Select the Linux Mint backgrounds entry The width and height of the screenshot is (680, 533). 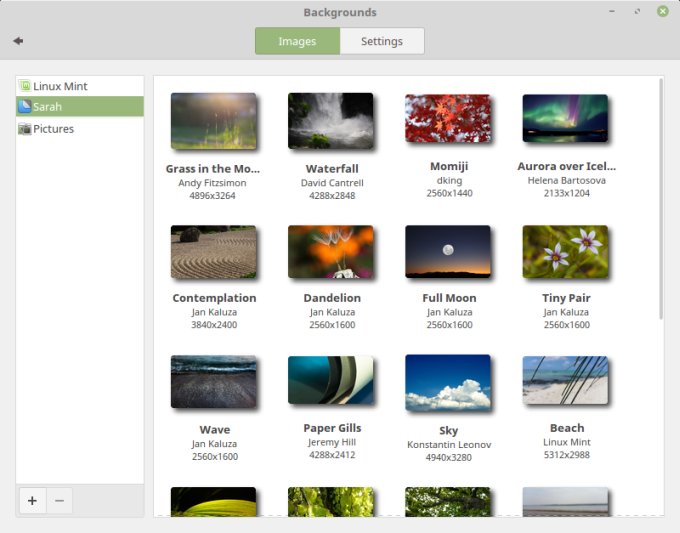click(60, 86)
